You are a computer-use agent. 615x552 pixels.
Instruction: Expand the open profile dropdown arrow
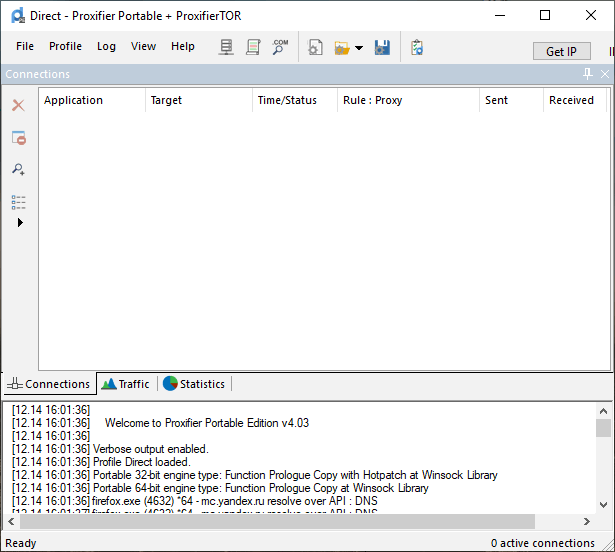point(359,48)
